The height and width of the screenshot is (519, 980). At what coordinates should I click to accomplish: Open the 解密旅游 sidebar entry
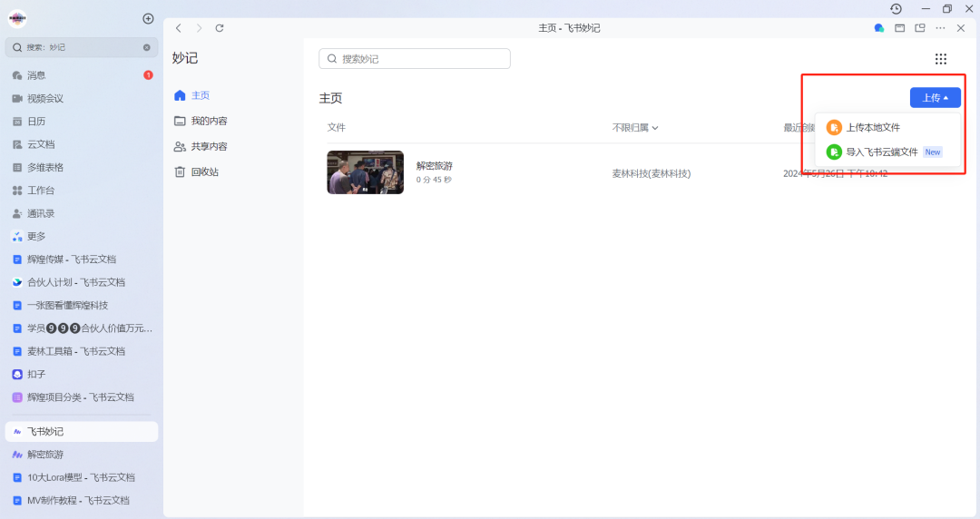pyautogui.click(x=82, y=455)
